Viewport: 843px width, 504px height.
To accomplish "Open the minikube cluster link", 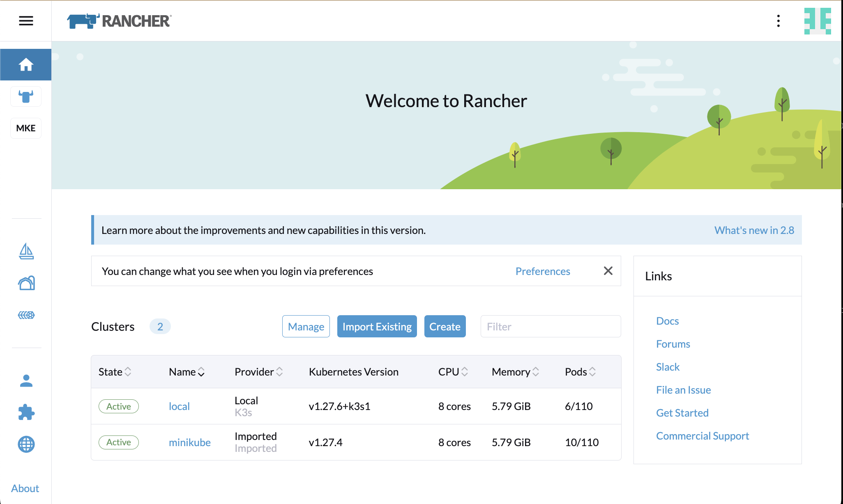I will (190, 442).
